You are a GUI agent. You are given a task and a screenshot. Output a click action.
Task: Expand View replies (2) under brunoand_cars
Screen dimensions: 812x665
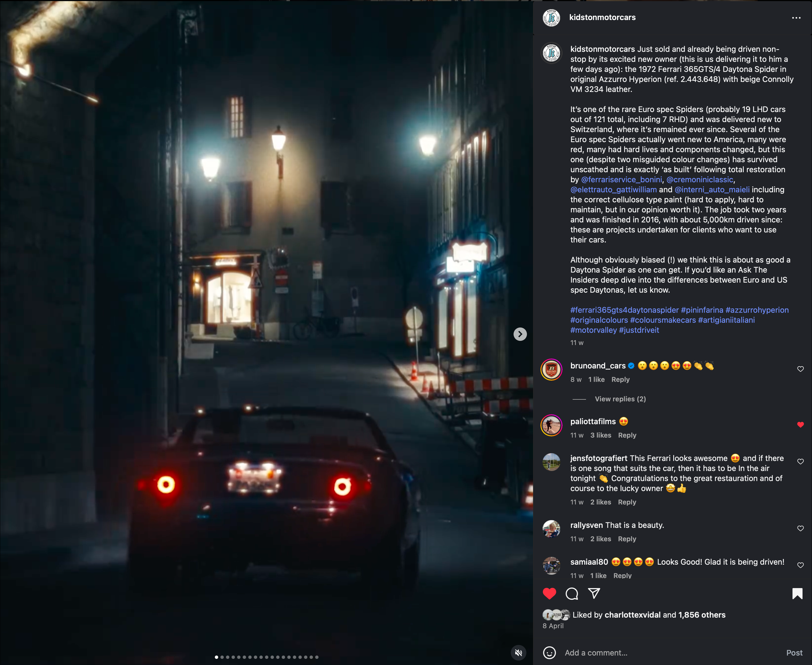point(620,399)
